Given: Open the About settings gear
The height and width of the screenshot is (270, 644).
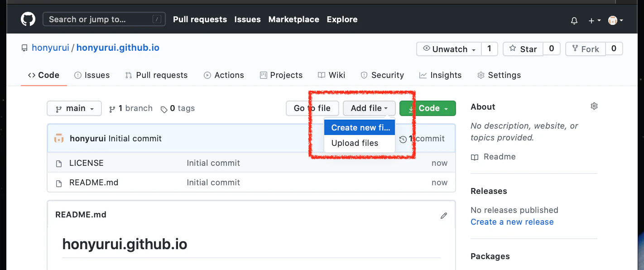Looking at the screenshot, I should coord(594,106).
